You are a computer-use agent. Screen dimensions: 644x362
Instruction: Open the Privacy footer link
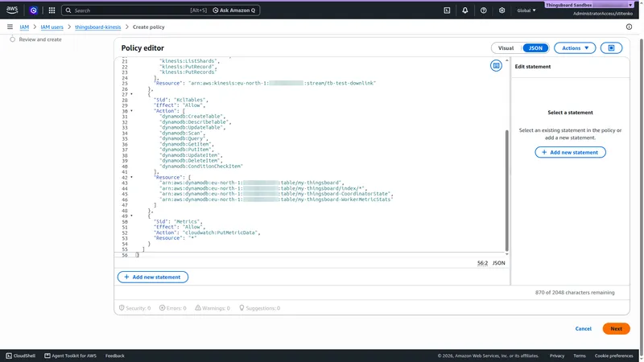[x=557, y=356]
